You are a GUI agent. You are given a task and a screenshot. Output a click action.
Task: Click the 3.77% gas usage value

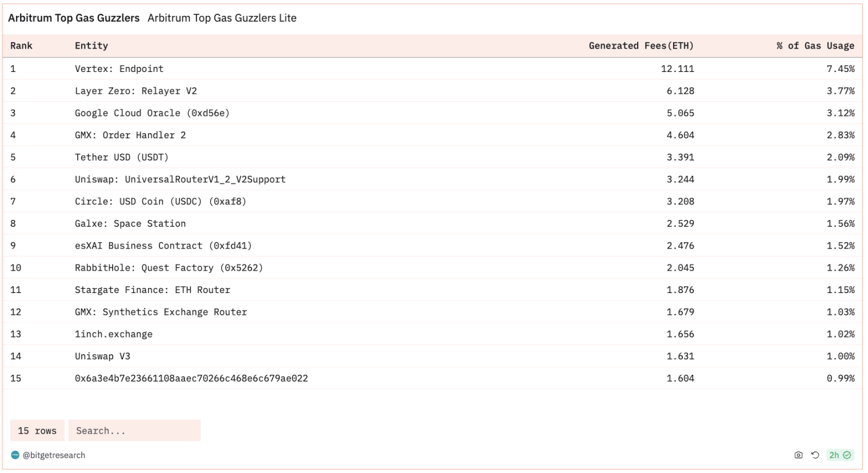click(x=841, y=91)
